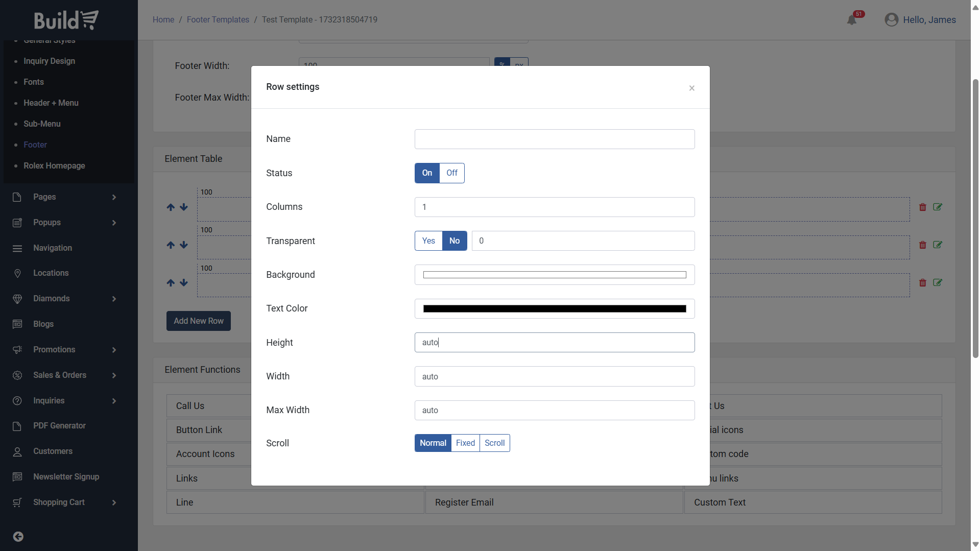
Task: Open Inquiry Design in the sidebar
Action: coord(49,61)
